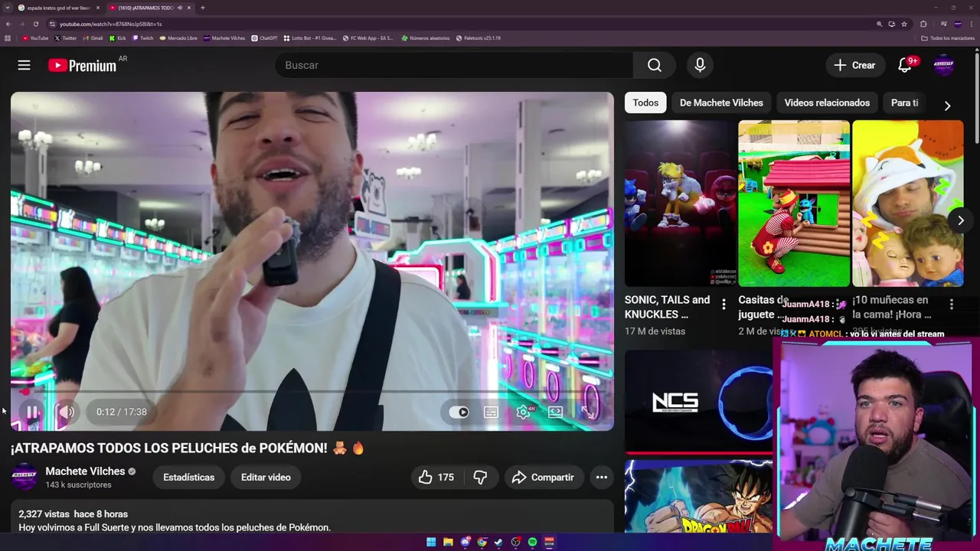The image size is (980, 551).
Task: Open the notifications bell
Action: pos(905,65)
